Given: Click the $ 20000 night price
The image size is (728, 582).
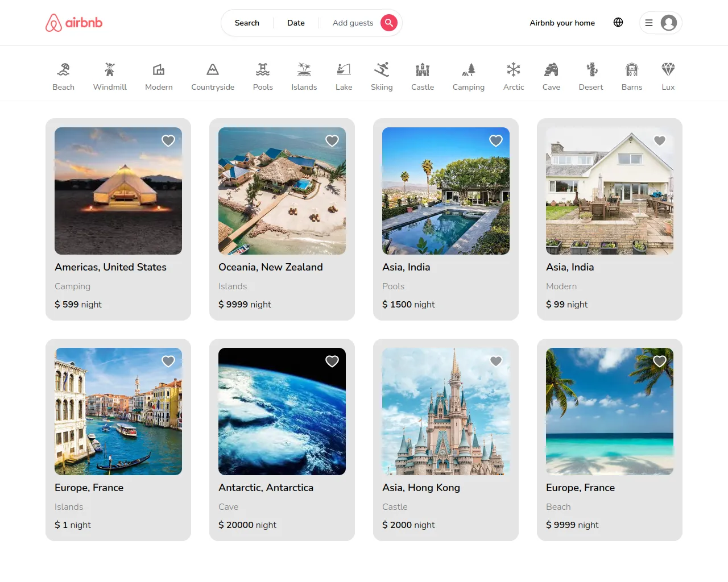Looking at the screenshot, I should pyautogui.click(x=247, y=525).
